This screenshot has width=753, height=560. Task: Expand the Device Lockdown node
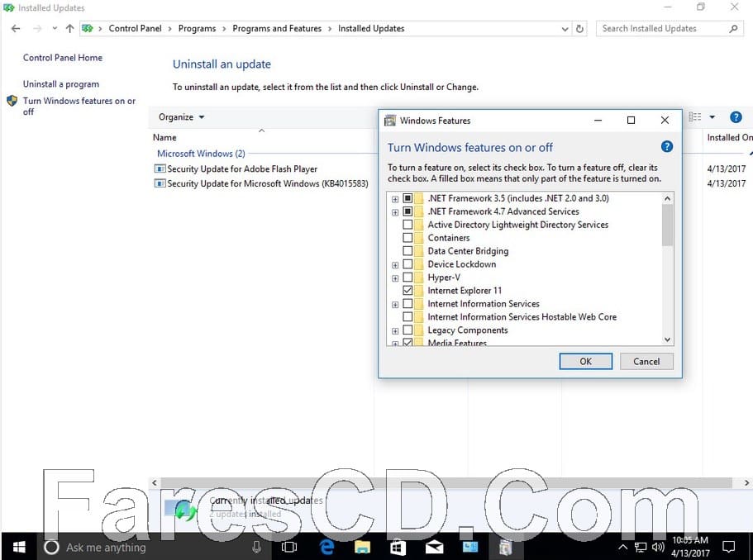click(x=395, y=265)
